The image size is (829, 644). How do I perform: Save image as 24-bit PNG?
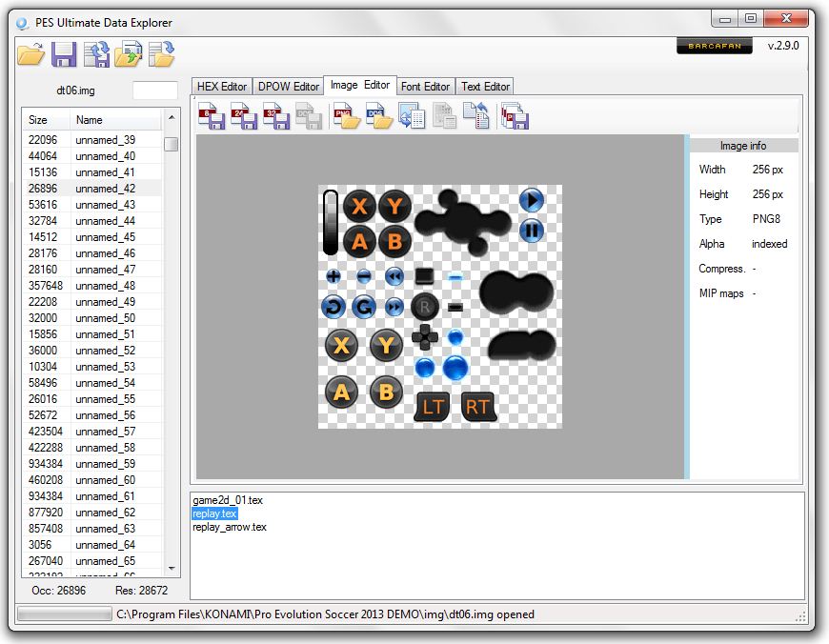click(x=244, y=116)
